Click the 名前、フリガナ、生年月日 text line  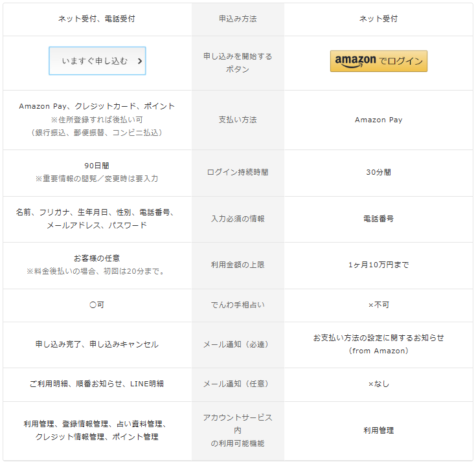pyautogui.click(x=95, y=212)
